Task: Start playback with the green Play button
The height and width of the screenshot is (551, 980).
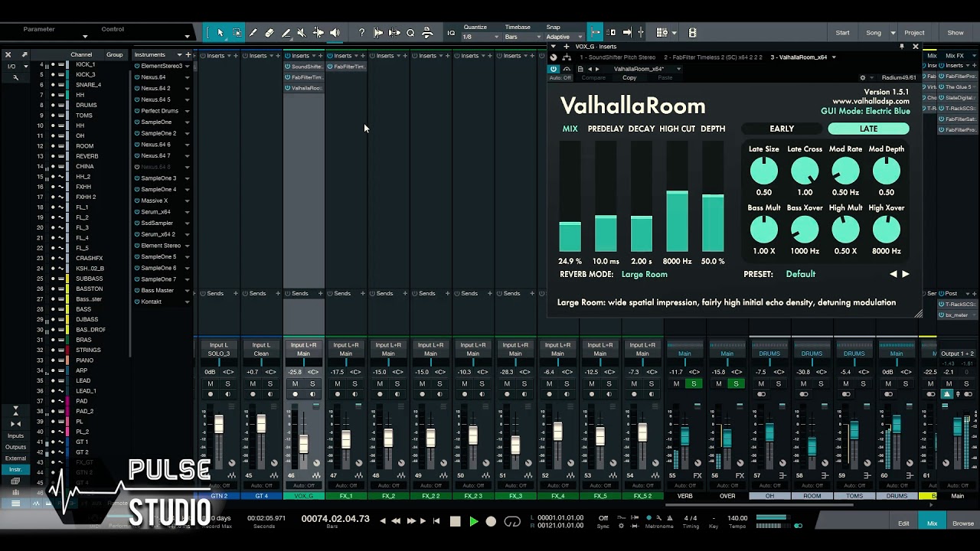Action: pyautogui.click(x=473, y=521)
